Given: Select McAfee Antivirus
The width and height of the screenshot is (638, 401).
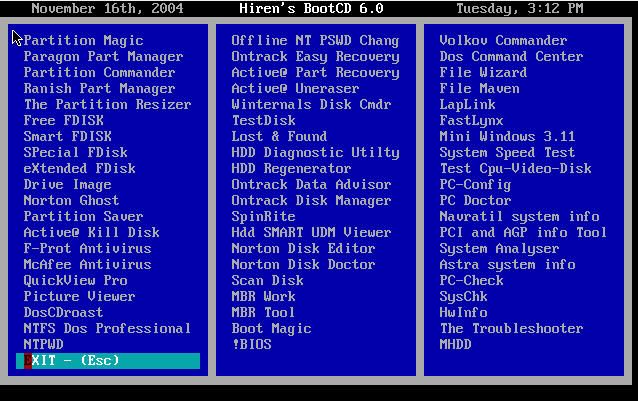Looking at the screenshot, I should tap(87, 264).
